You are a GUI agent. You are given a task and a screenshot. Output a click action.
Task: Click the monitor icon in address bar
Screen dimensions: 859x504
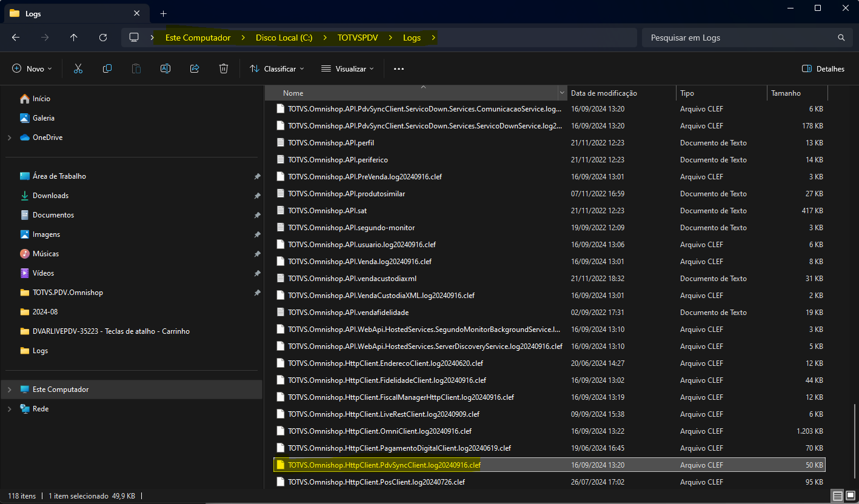[x=134, y=38]
